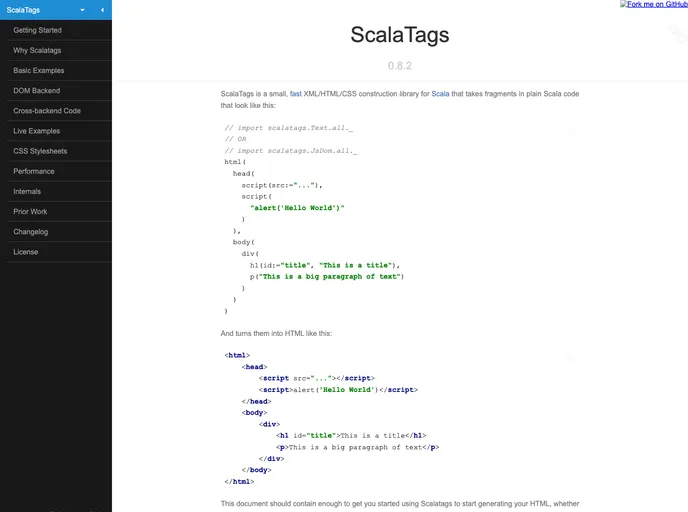Collapse sidebar with the left arrow icon
The image size is (688, 512).
coord(102,10)
